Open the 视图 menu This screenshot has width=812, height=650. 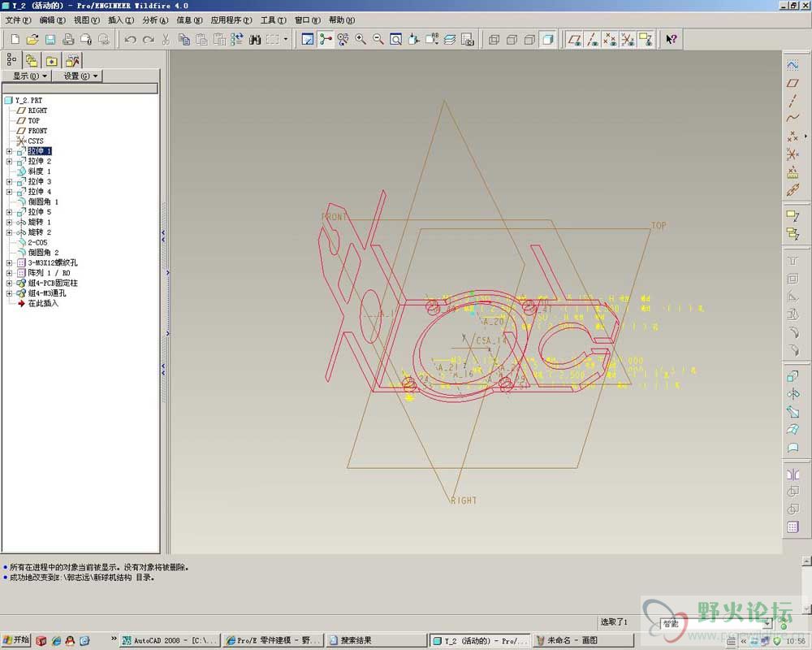click(87, 20)
